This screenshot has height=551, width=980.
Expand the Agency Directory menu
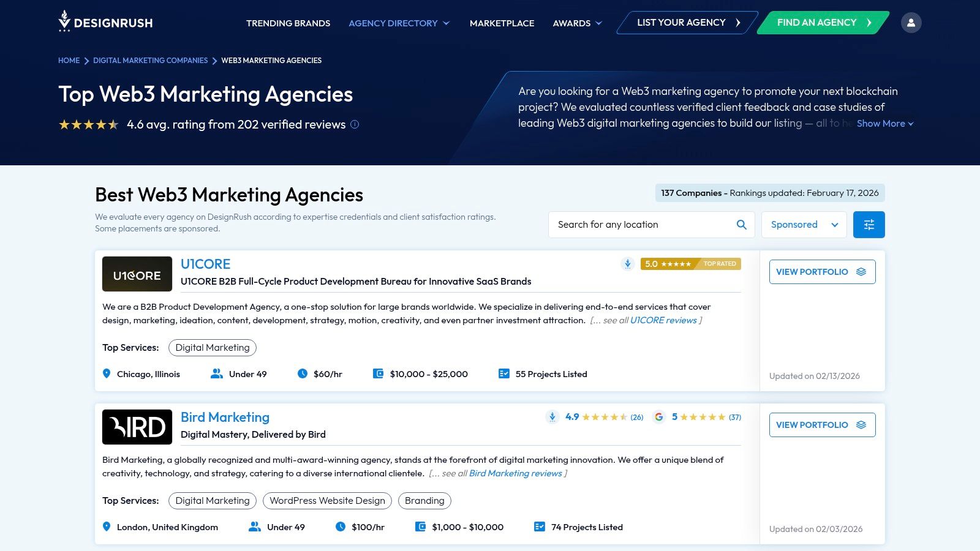pyautogui.click(x=399, y=23)
